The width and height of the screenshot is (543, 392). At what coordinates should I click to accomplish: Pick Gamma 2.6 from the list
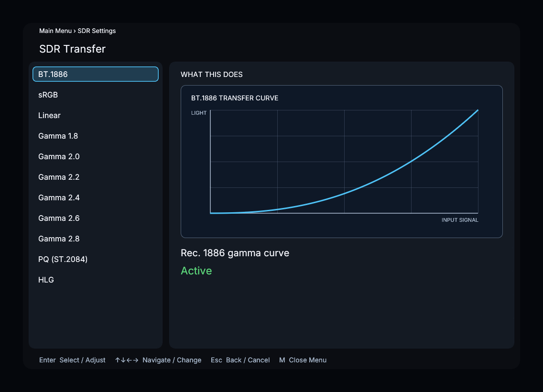pos(96,218)
